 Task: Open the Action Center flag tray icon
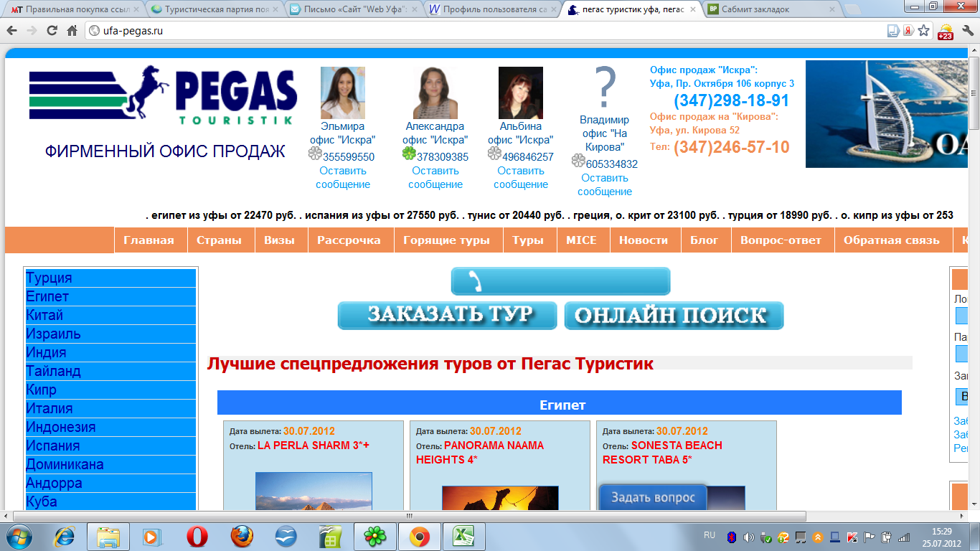point(870,537)
